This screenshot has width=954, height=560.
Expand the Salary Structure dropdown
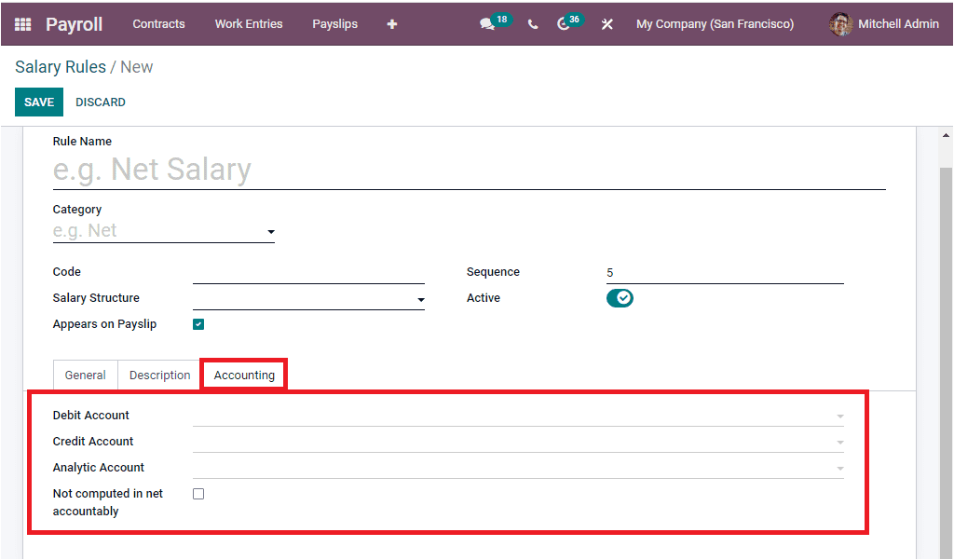[420, 299]
